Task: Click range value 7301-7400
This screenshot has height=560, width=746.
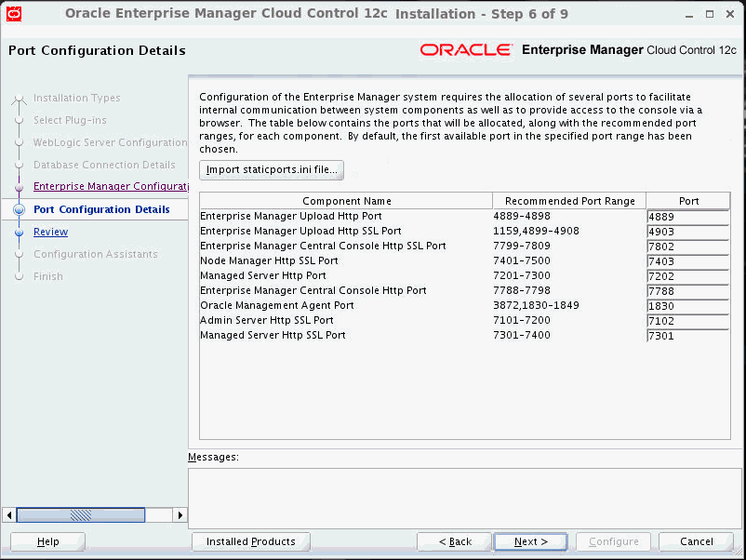Action: 522,335
